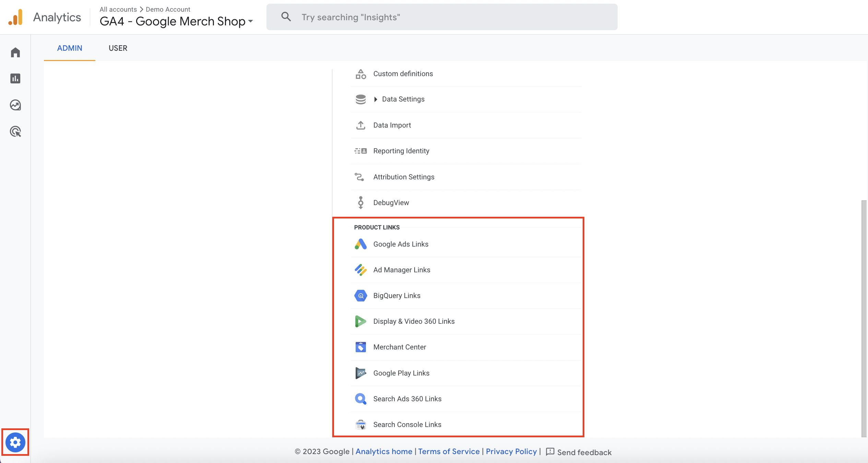Image resolution: width=868 pixels, height=463 pixels.
Task: Click the Display & Video 360 icon
Action: click(360, 321)
